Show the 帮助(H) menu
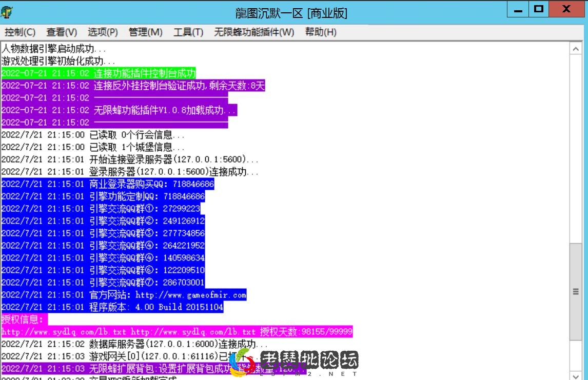The width and height of the screenshot is (588, 380). click(x=321, y=32)
